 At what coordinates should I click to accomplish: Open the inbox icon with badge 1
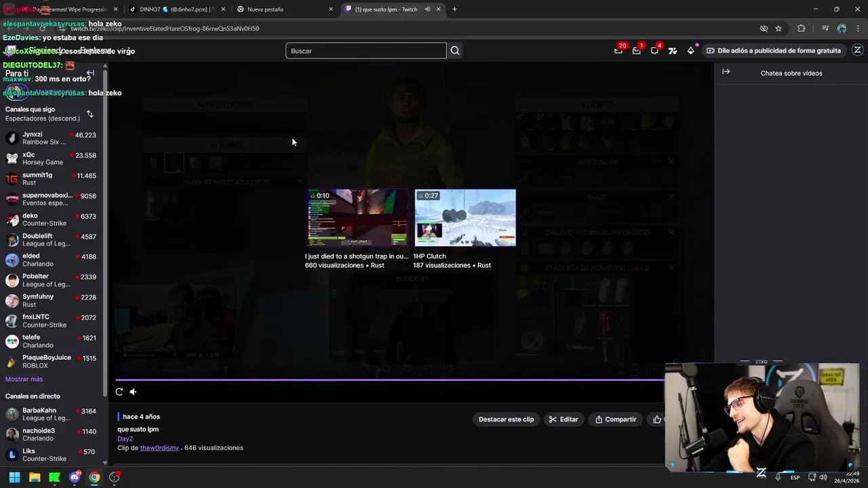(636, 50)
